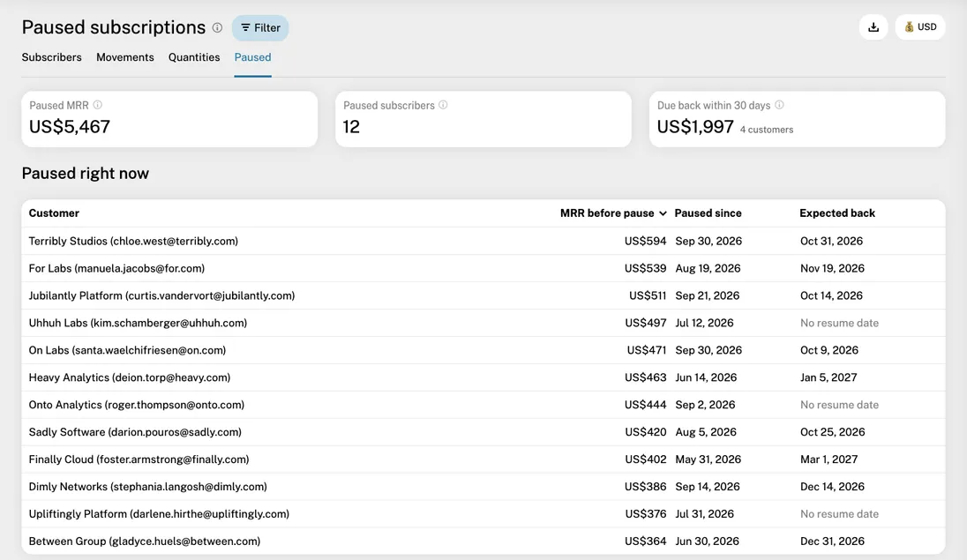
Task: Click the Paused subscribers info icon
Action: tap(443, 105)
